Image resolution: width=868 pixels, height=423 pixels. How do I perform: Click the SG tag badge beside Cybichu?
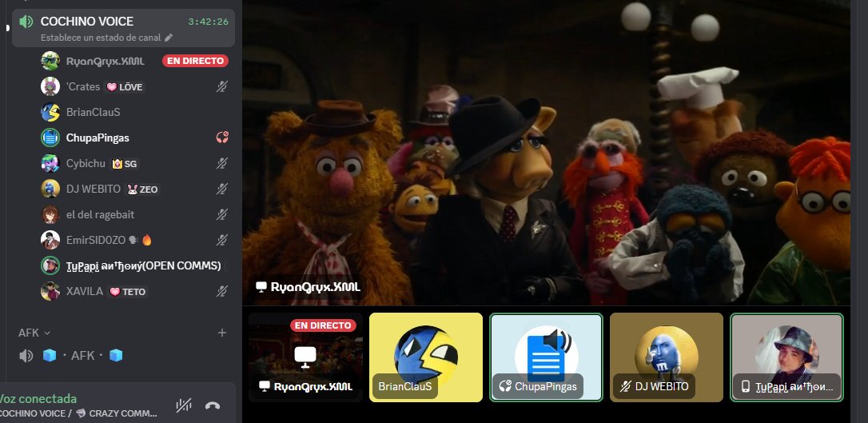124,164
